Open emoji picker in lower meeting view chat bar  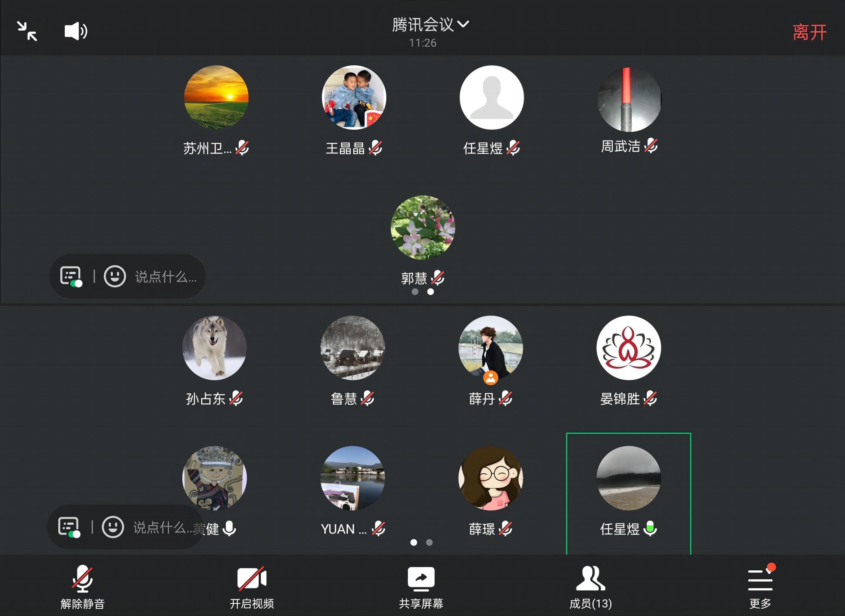click(113, 527)
